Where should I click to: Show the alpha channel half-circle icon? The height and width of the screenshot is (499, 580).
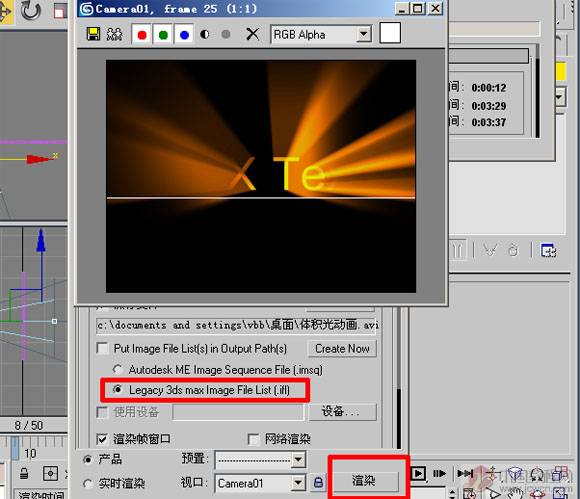pos(205,34)
